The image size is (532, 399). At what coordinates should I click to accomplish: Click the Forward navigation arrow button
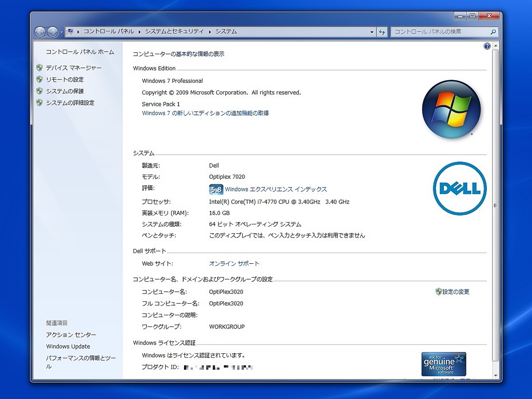tap(52, 32)
